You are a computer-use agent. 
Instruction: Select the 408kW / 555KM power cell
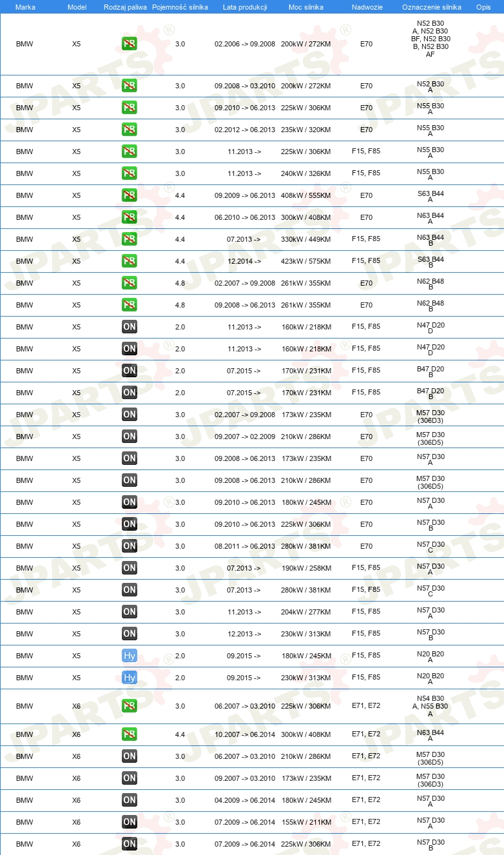tap(305, 195)
